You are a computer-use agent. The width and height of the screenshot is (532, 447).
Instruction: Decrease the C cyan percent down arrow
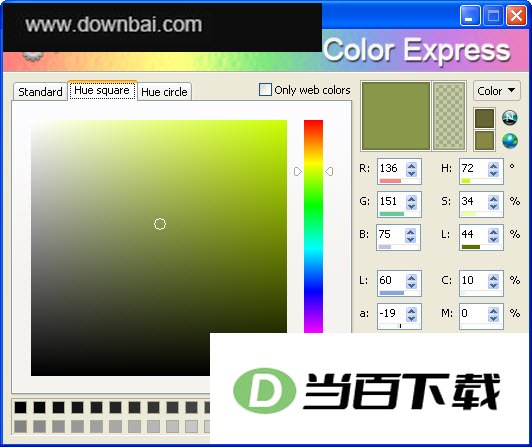coord(493,286)
